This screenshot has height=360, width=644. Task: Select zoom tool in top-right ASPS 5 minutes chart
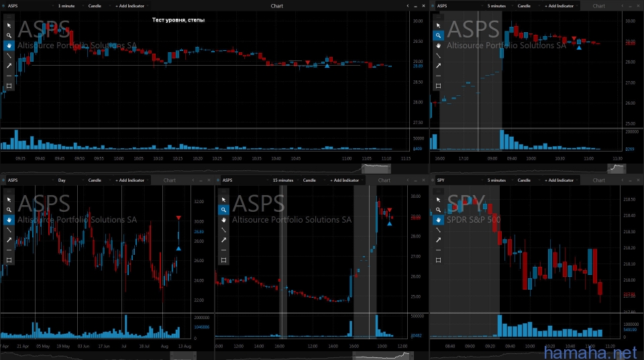[x=438, y=36]
